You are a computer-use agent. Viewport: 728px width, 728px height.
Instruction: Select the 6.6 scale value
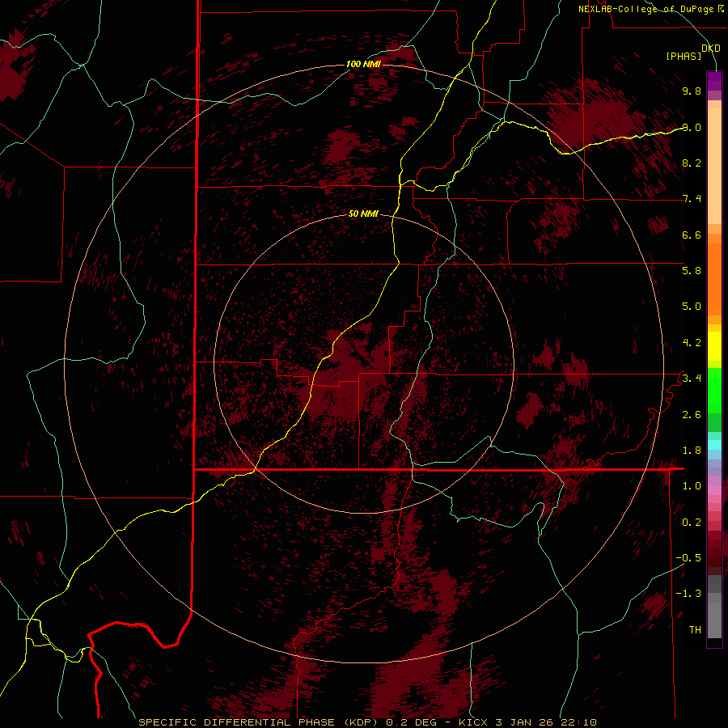click(692, 235)
